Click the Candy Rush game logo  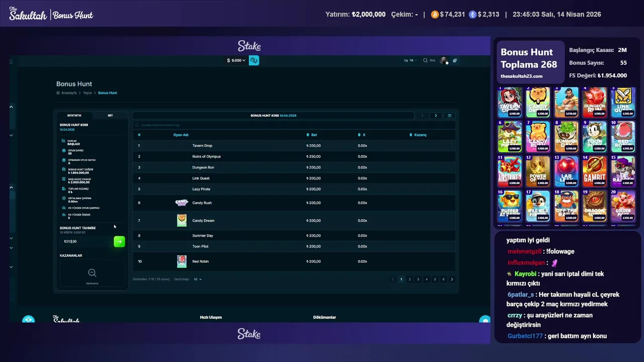point(181,203)
